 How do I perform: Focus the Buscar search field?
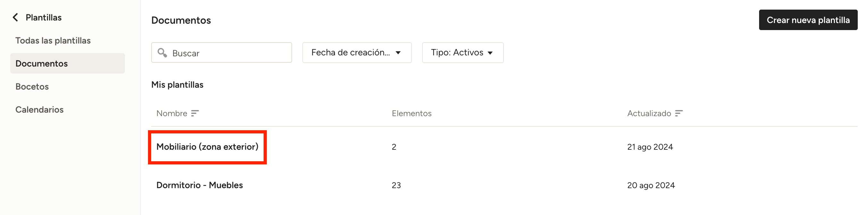pyautogui.click(x=229, y=53)
